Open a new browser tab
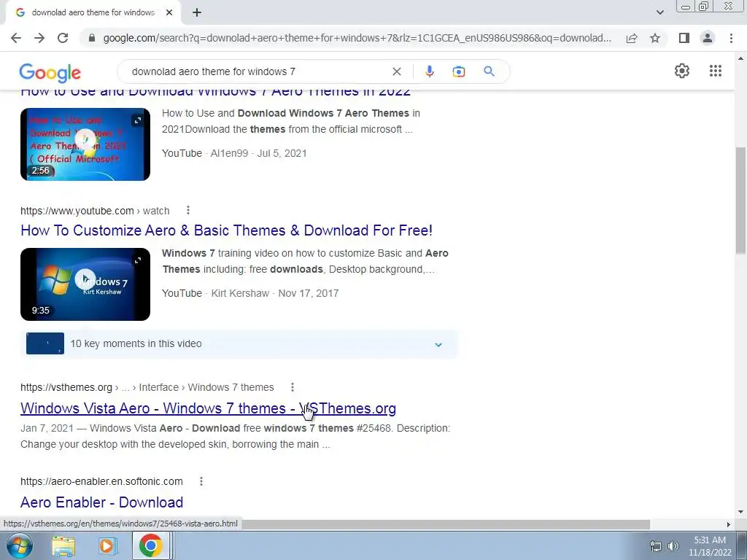This screenshot has height=560, width=747. click(197, 12)
